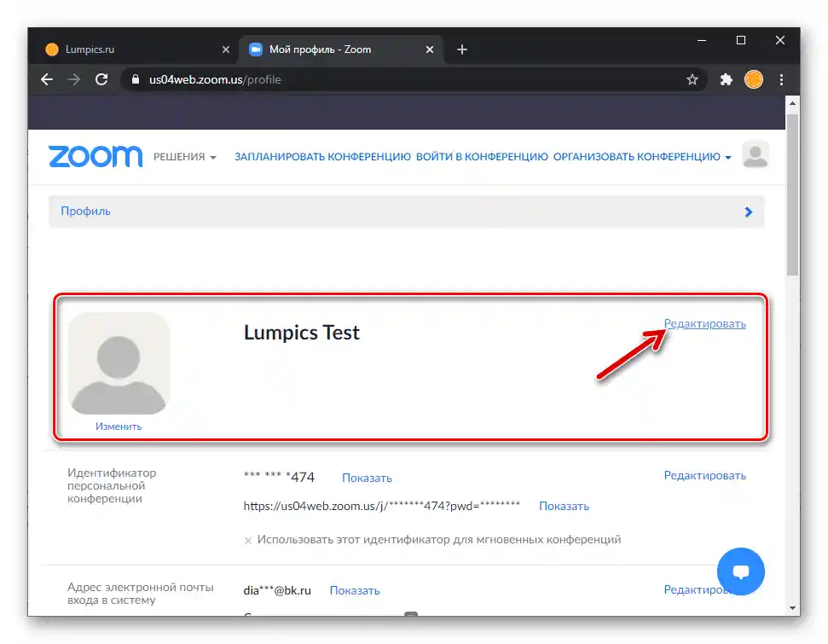Click the Lumpics Test name heading
Screen dimensions: 828x644
click(x=302, y=333)
